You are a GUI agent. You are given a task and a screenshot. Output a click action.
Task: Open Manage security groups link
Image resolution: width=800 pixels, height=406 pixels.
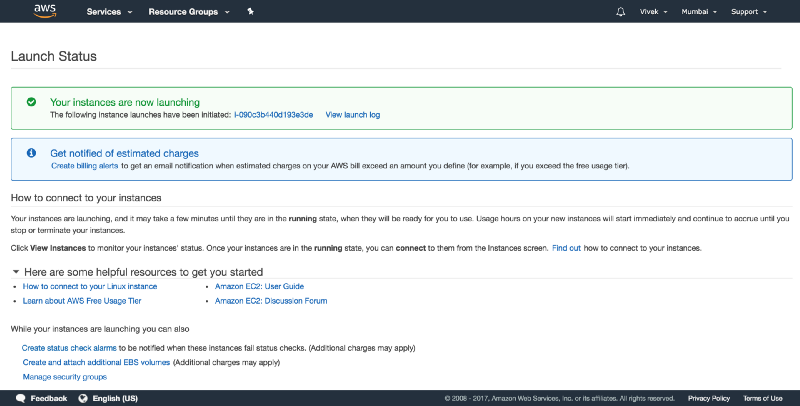(x=65, y=377)
